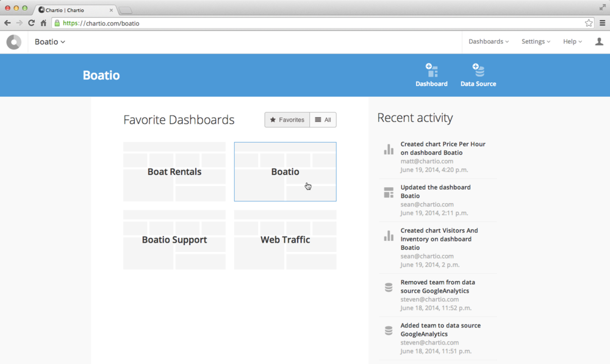
Task: Click the 'Recent activity' heading
Action: (415, 118)
